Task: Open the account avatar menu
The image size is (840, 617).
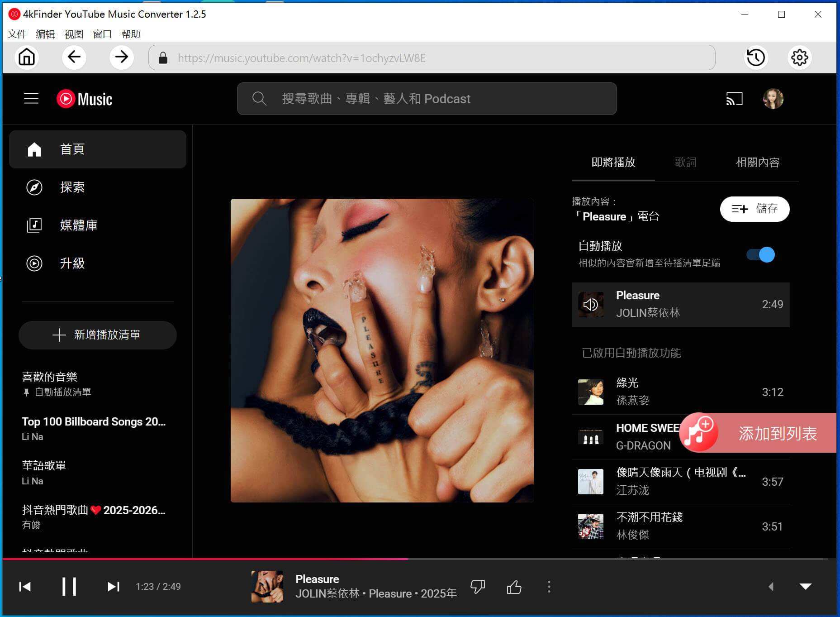Action: click(773, 99)
